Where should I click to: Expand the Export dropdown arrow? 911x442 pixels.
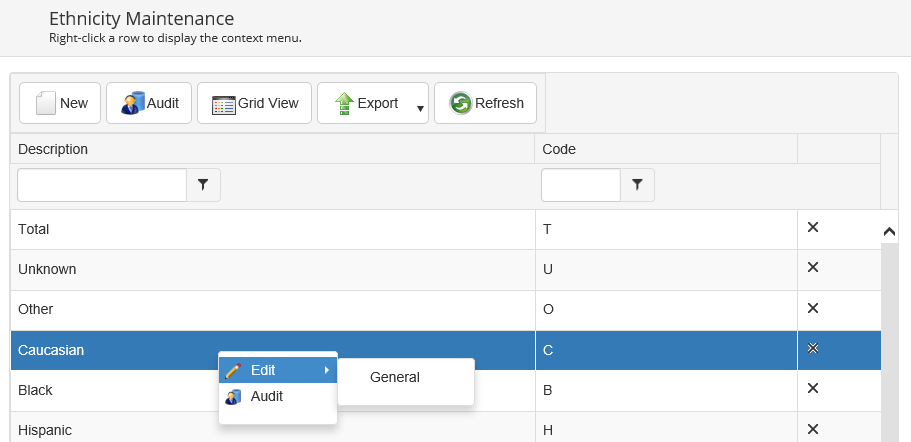pyautogui.click(x=420, y=106)
